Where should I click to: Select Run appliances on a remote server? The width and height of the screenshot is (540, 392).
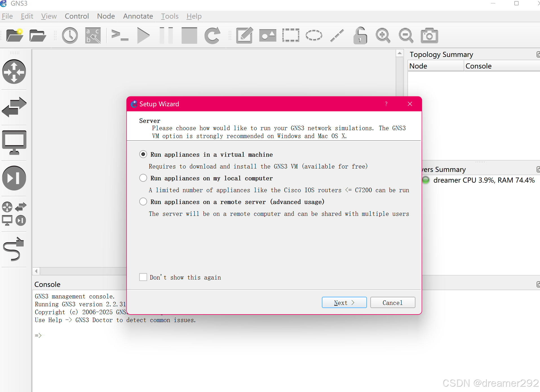(x=232, y=202)
